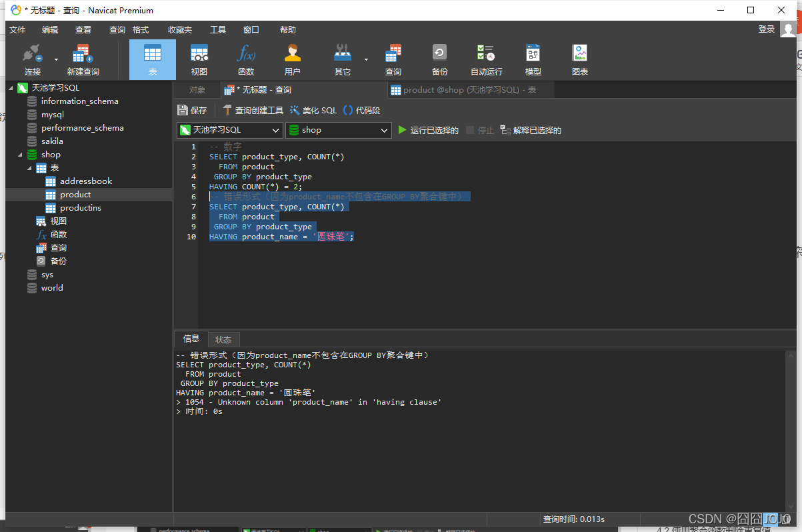Select 查询 (Queries) node under shop
The image size is (802, 532).
58,248
